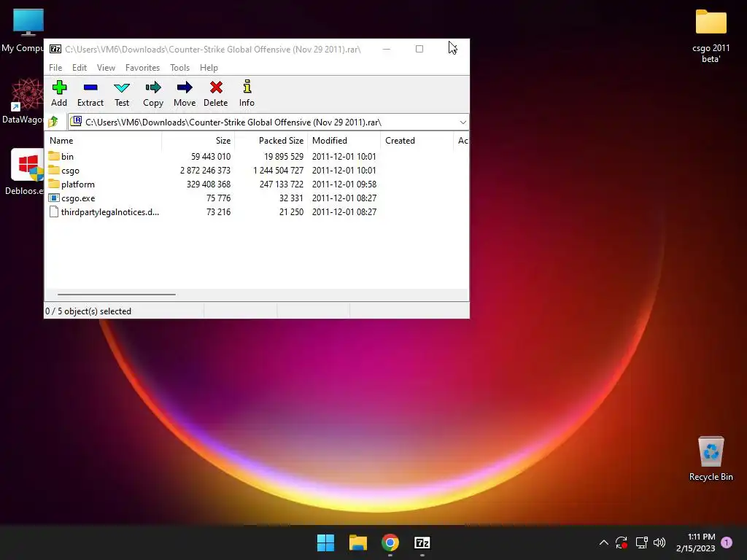This screenshot has width=747, height=560.
Task: Sort by the Modified column header
Action: coord(344,141)
